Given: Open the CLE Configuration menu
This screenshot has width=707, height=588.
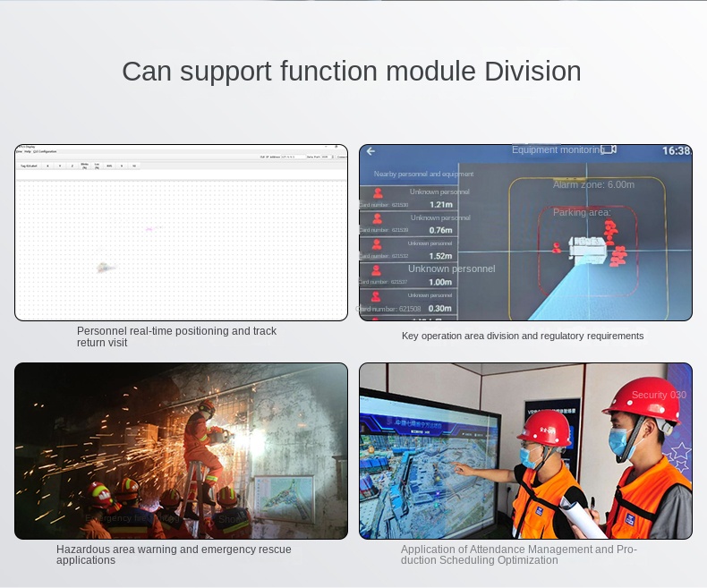Looking at the screenshot, I should click(45, 151).
